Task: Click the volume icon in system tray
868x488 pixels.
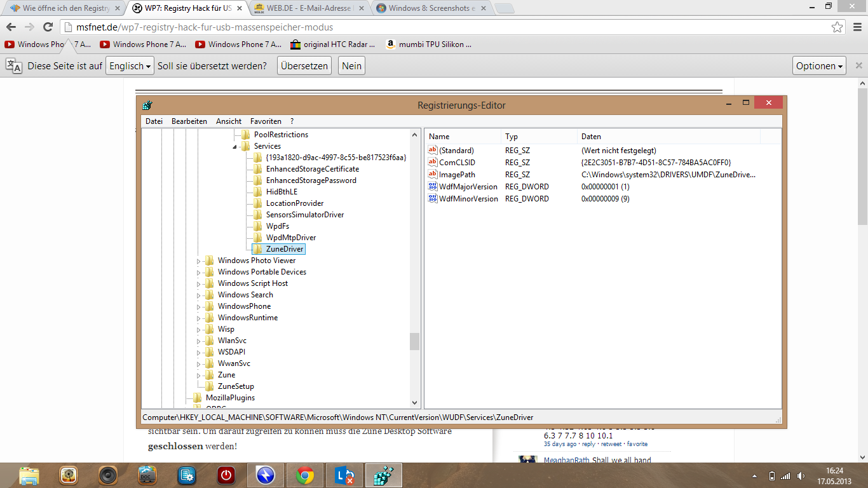Action: [x=800, y=476]
